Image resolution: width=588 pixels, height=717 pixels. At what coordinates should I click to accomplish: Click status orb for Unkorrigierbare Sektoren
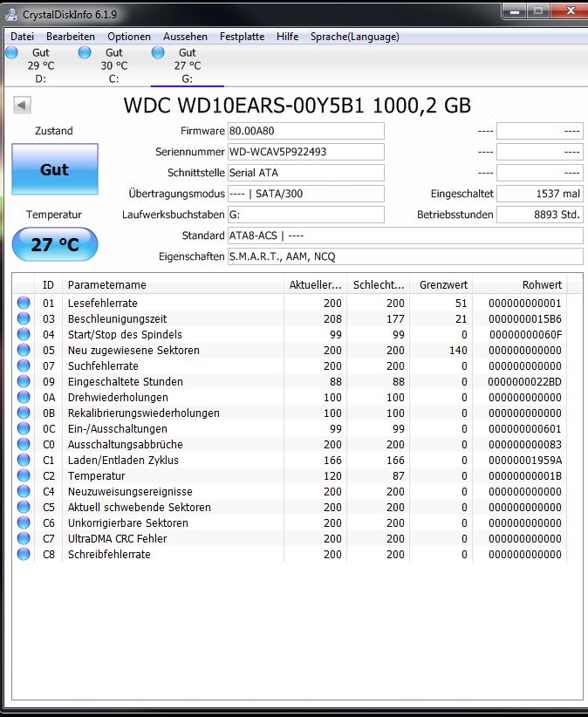pyautogui.click(x=24, y=522)
